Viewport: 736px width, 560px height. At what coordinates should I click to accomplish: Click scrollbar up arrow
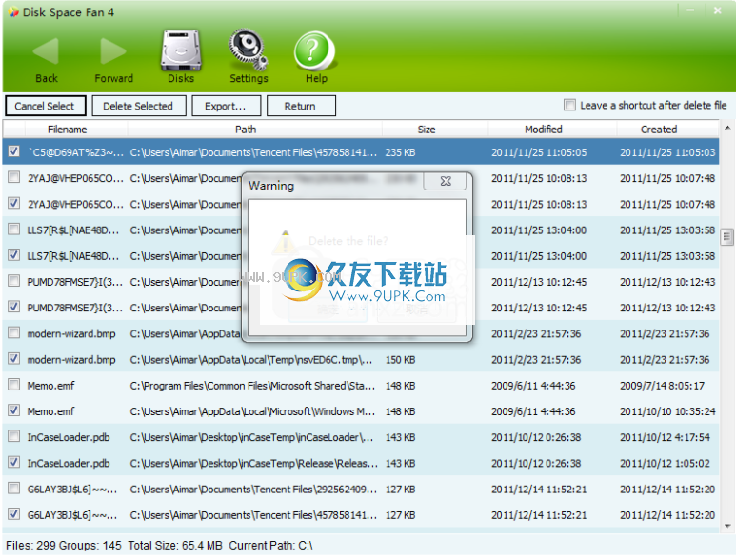727,128
